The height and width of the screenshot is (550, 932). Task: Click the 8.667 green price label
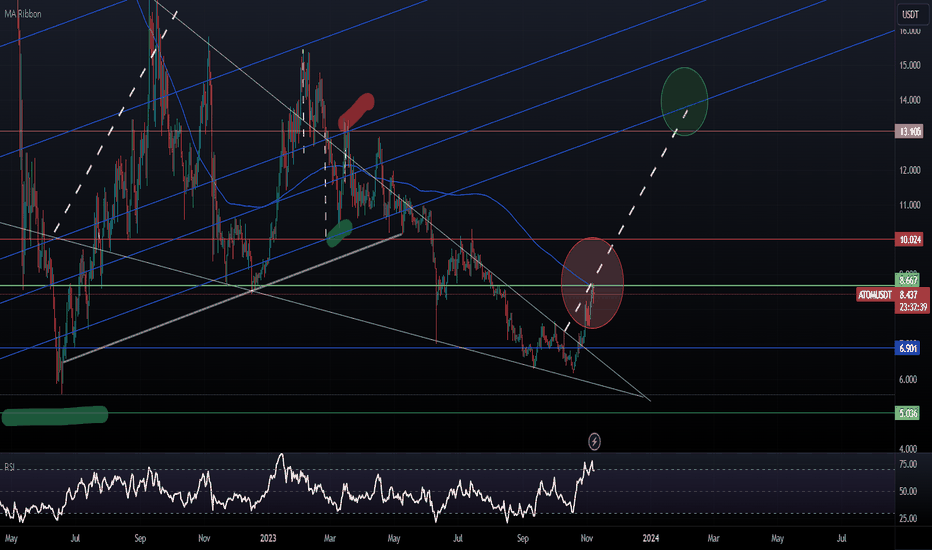tap(908, 280)
